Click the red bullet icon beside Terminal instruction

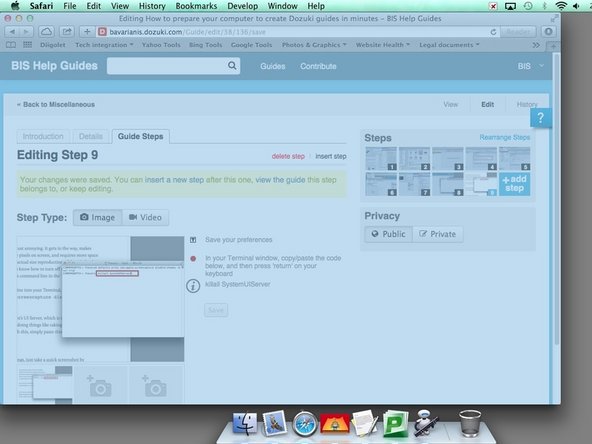point(193,259)
